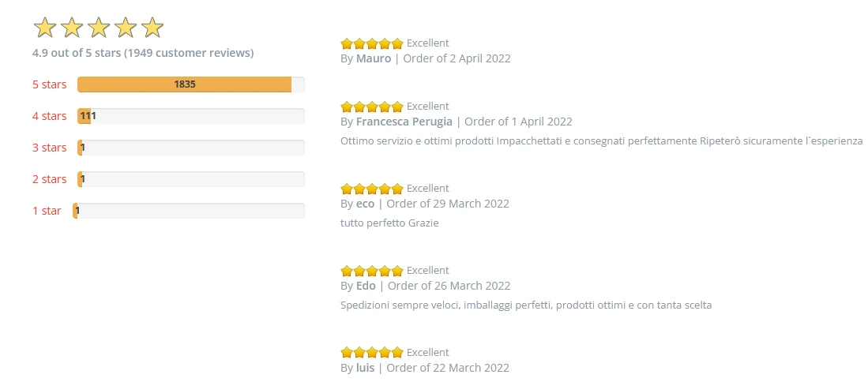This screenshot has width=868, height=382.
Task: Choose the 1 star filter link
Action: [x=47, y=211]
